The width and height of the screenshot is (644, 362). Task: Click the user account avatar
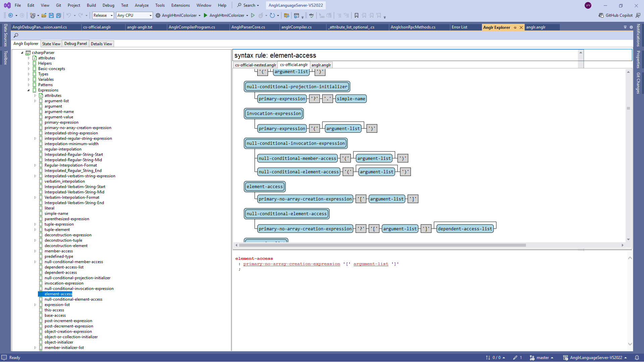(x=588, y=5)
